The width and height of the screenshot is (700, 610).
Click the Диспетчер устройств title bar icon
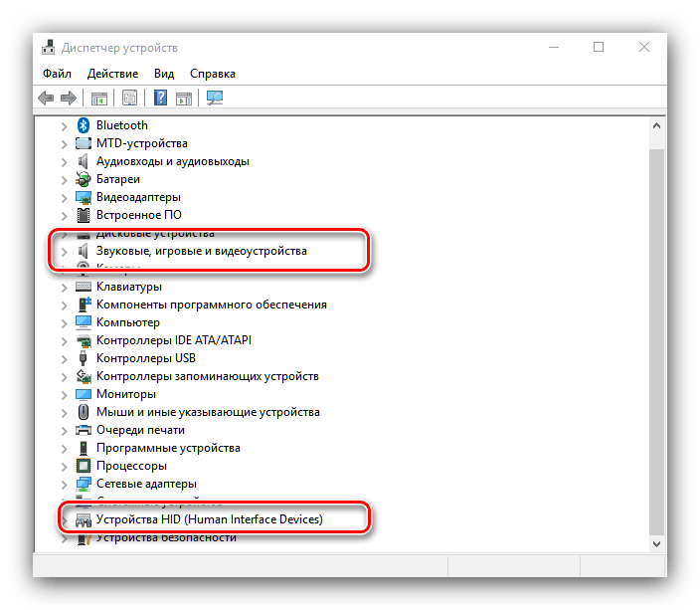[x=48, y=48]
